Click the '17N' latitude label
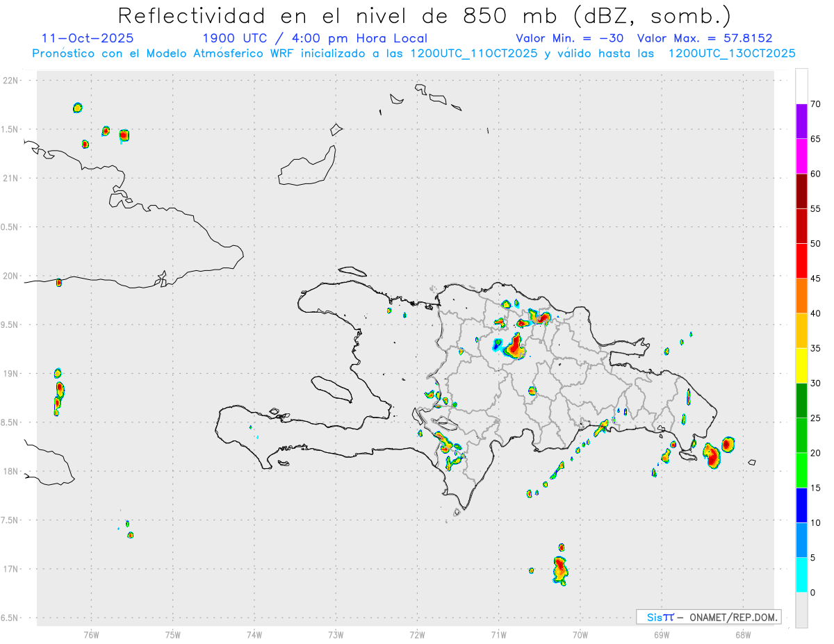The height and width of the screenshot is (644, 834). [x=12, y=569]
